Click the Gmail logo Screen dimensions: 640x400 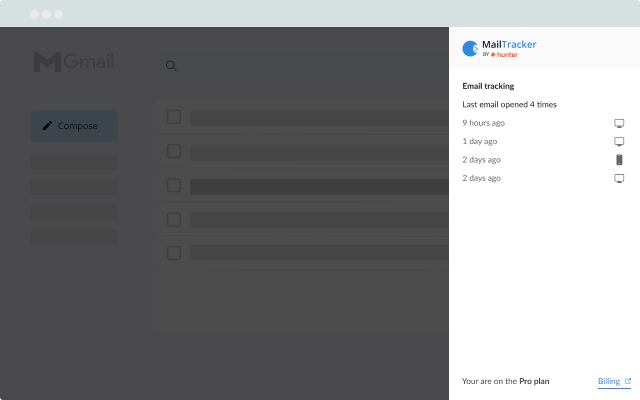[x=73, y=62]
